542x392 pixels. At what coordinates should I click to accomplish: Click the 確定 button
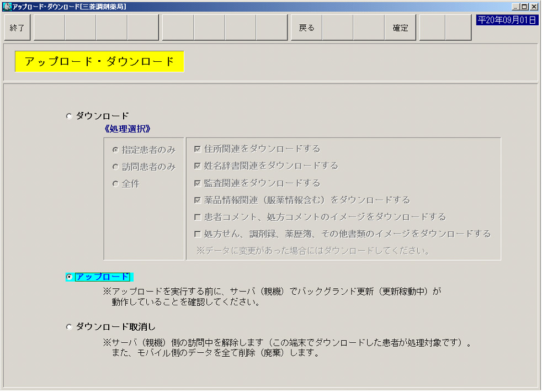[x=400, y=28]
